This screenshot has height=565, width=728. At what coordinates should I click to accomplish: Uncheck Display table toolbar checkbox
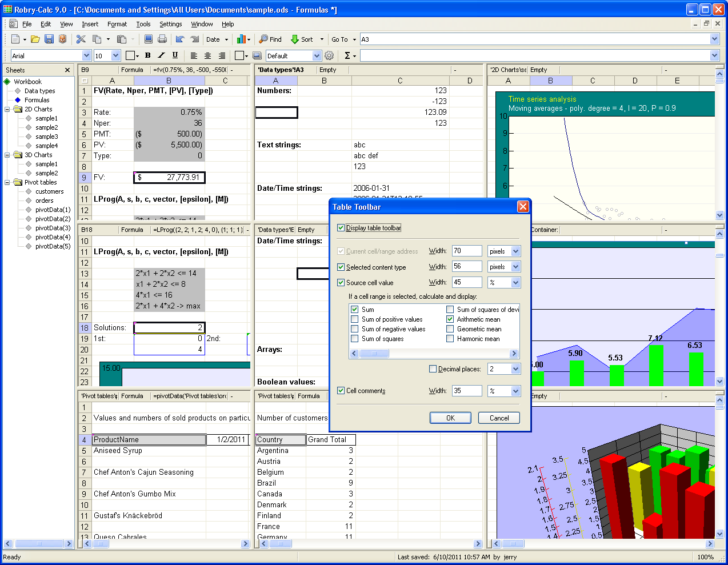coord(341,228)
